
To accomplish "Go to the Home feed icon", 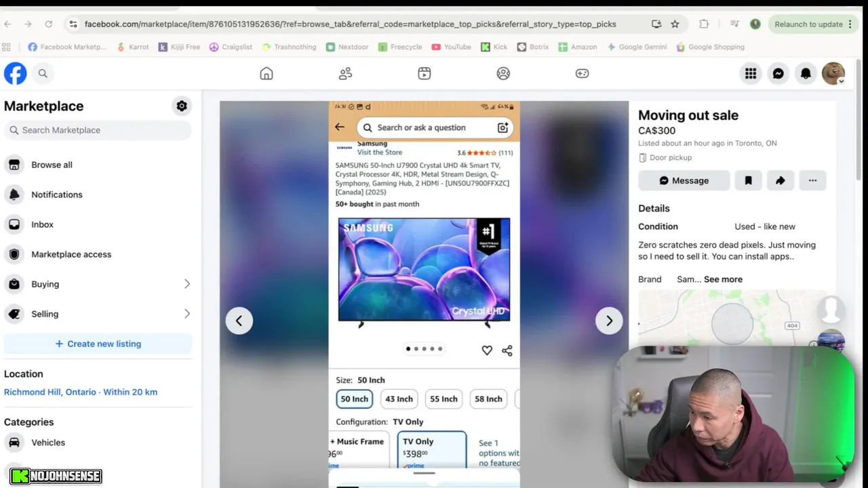I will (267, 73).
